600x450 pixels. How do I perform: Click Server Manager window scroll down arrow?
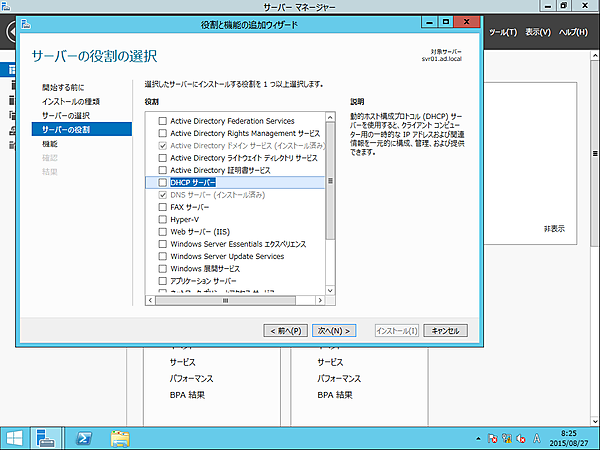(595, 421)
